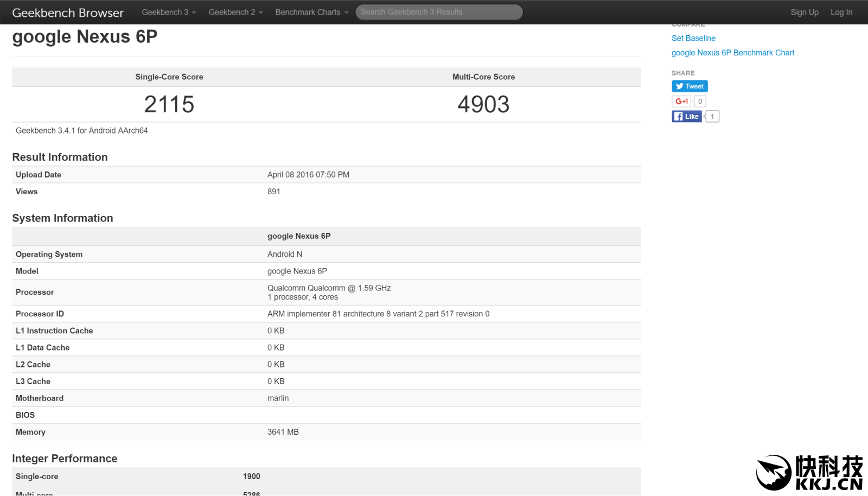Image resolution: width=868 pixels, height=496 pixels.
Task: Select the Integer Performance heading
Action: coord(65,459)
